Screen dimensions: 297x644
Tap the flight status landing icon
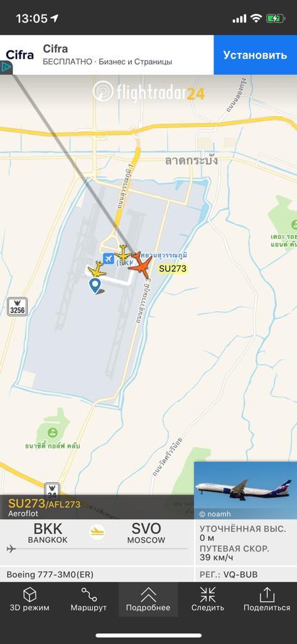[x=97, y=532]
